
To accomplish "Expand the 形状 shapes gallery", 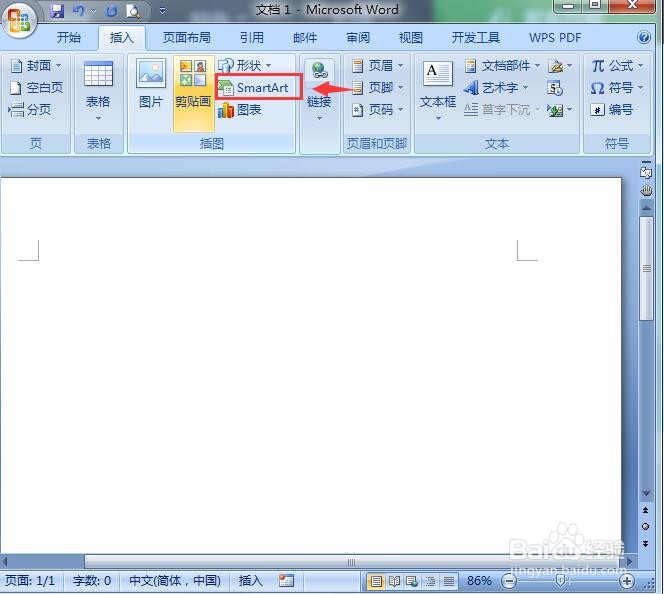I will tap(245, 66).
